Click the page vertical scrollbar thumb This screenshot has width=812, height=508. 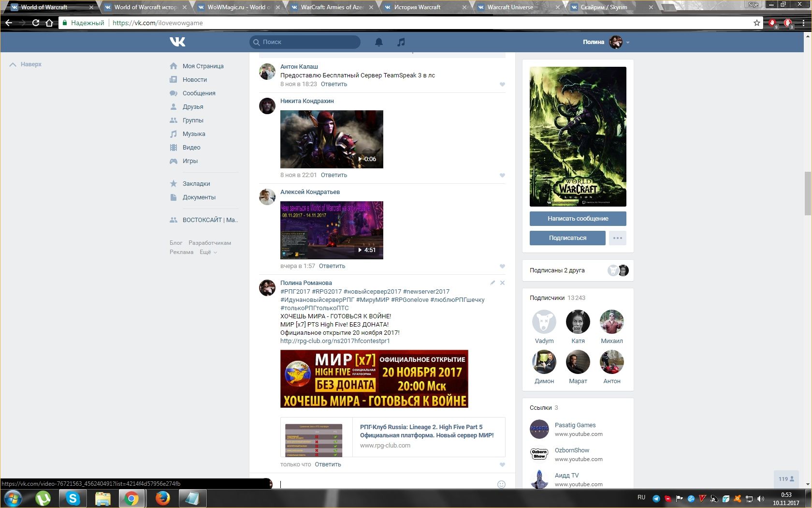808,194
